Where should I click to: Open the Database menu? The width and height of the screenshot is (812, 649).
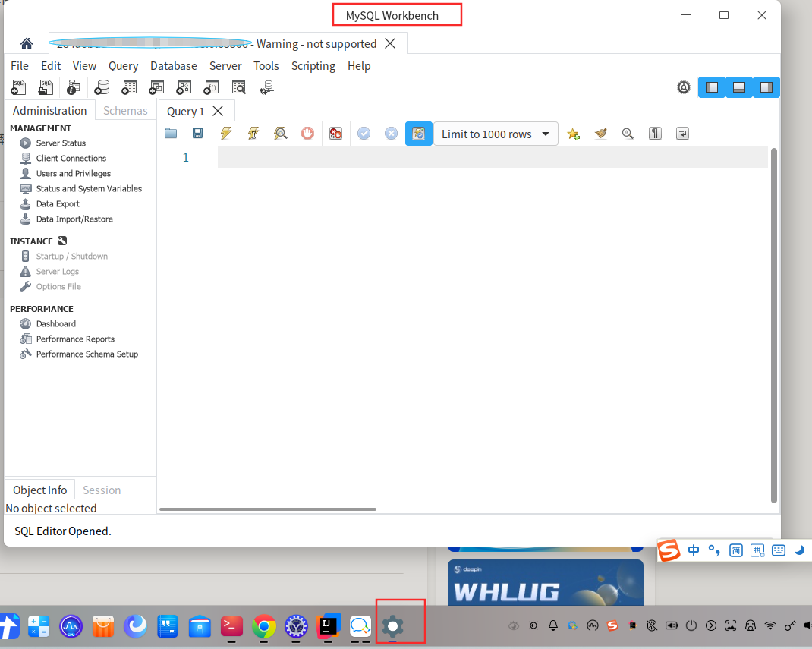[174, 66]
